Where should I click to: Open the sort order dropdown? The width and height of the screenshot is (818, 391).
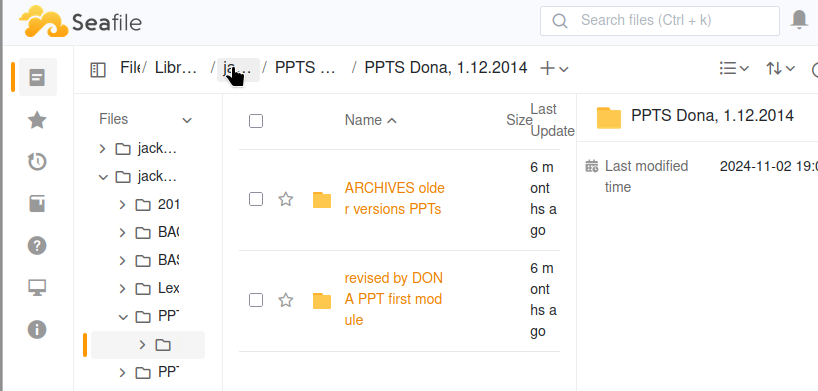tap(780, 68)
